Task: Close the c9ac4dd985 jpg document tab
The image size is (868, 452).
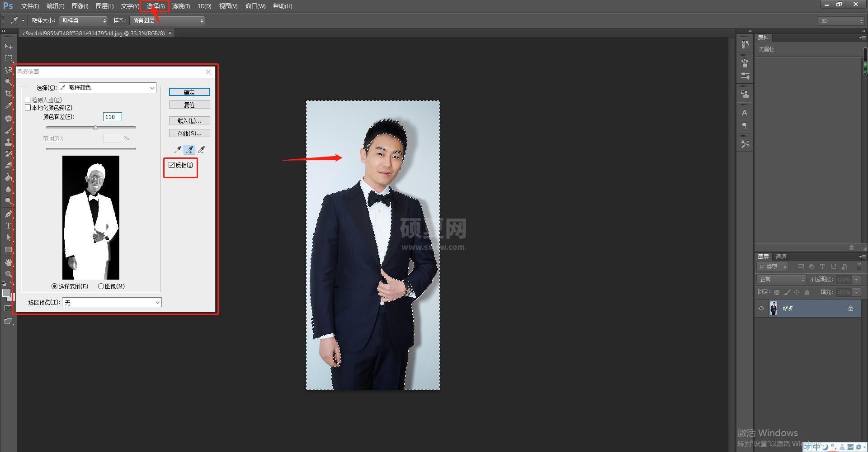Action: pyautogui.click(x=170, y=33)
